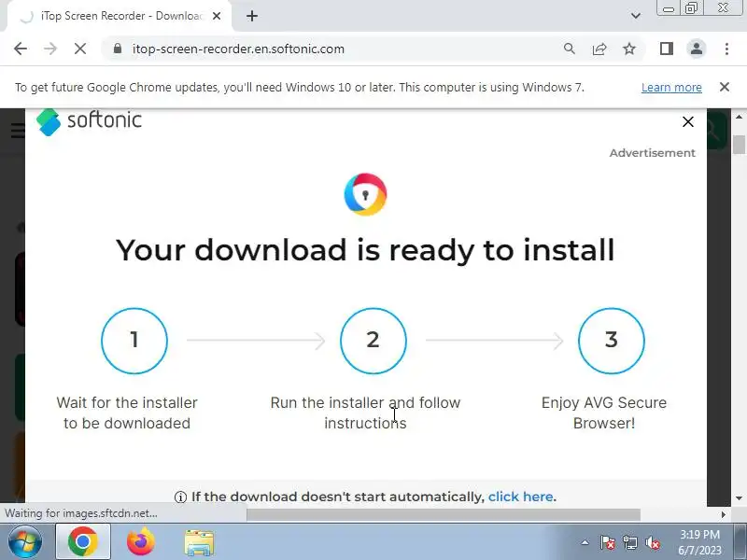Image resolution: width=747 pixels, height=560 pixels.
Task: Open Action Center flag icon
Action: [x=608, y=542]
